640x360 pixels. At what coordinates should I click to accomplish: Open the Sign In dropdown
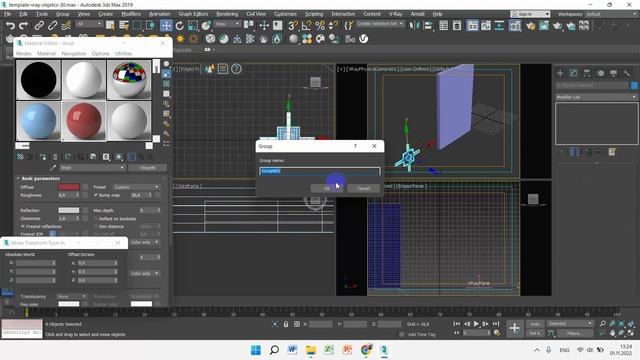tap(530, 14)
